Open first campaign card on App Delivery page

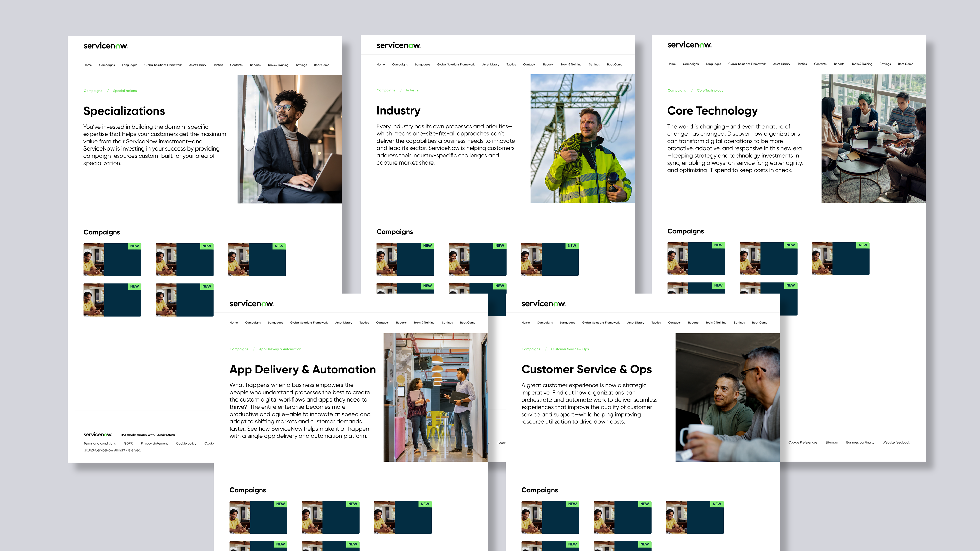tap(258, 518)
